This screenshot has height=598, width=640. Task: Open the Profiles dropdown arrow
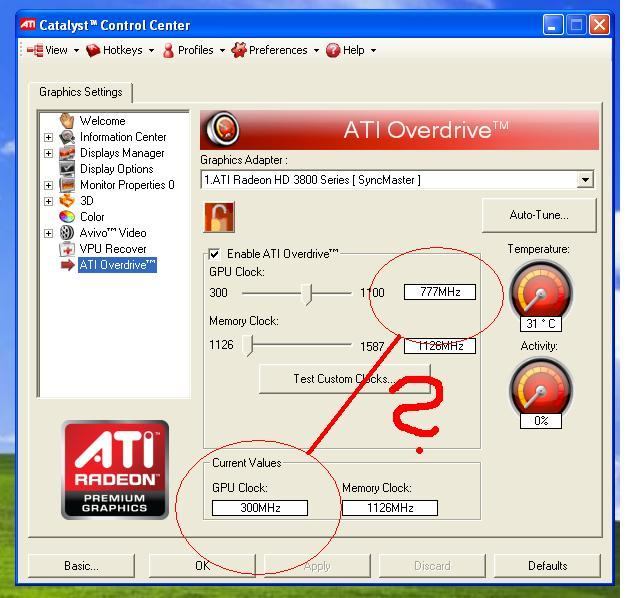coord(222,51)
